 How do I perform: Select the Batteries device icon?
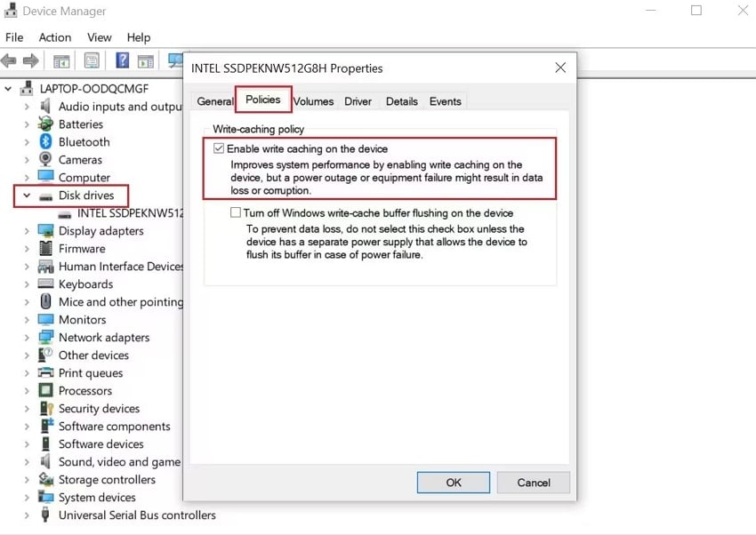(46, 124)
